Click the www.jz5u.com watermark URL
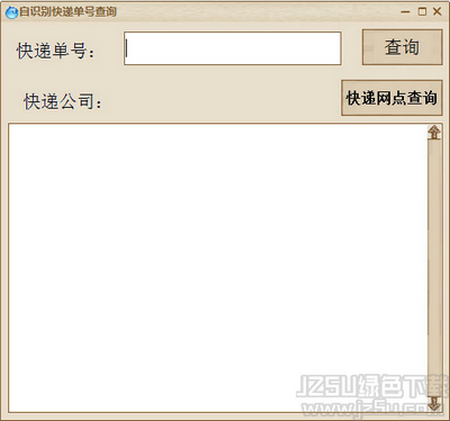This screenshot has width=450, height=421. [x=372, y=407]
